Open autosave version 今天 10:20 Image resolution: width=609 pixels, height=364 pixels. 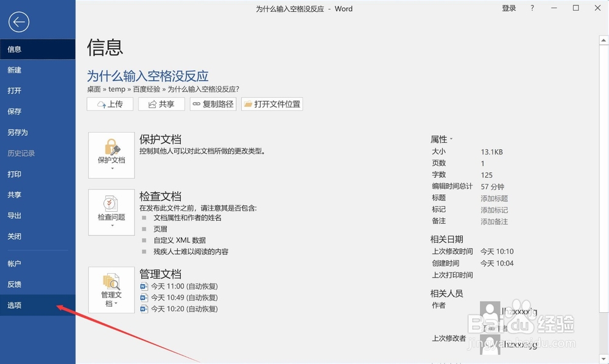[x=184, y=309]
